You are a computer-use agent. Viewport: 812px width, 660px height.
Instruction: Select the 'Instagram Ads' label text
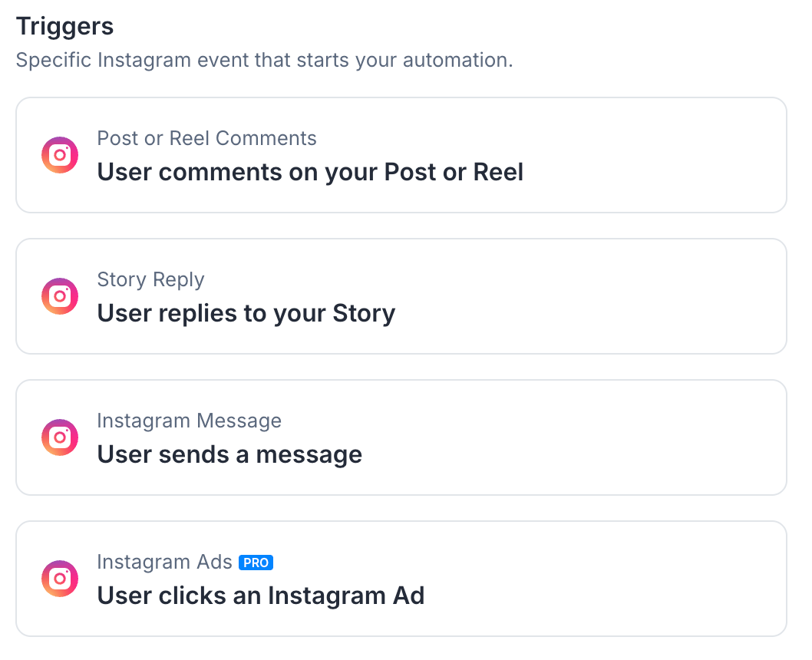click(x=165, y=563)
